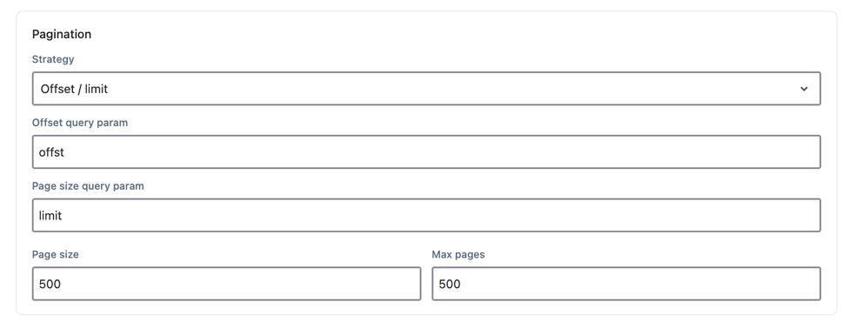Place cursor on the 'limit' text value
This screenshot has height=322, width=868.
[50, 216]
